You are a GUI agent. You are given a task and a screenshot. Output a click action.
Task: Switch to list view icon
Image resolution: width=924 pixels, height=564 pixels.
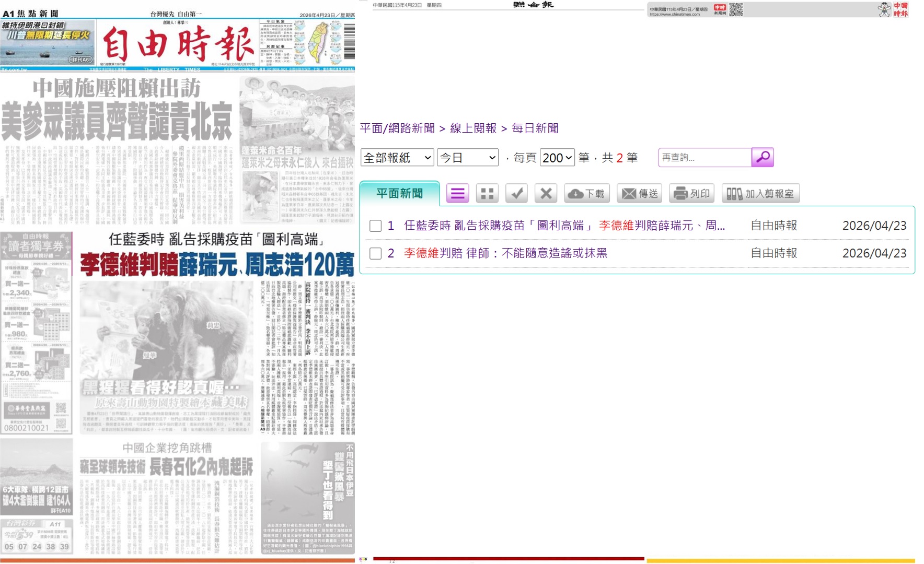click(457, 194)
